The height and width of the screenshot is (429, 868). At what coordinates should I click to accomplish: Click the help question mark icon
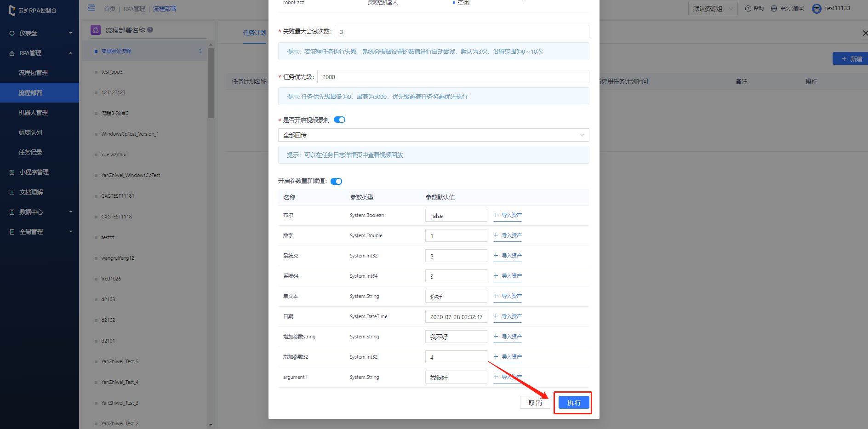(748, 8)
